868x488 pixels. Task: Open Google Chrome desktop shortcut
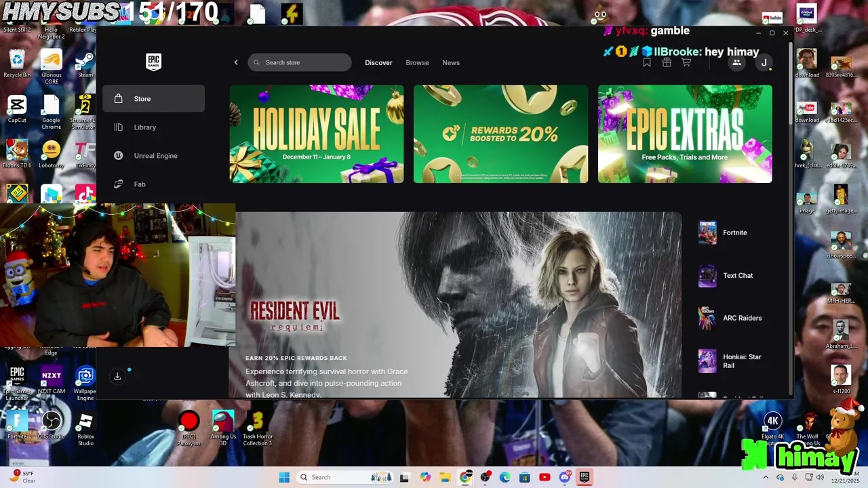[52, 112]
